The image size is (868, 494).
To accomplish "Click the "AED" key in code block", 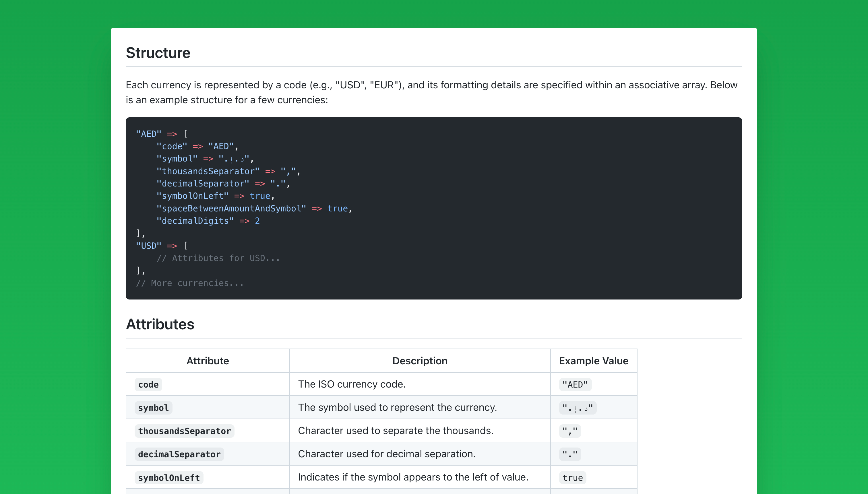I will tap(148, 134).
